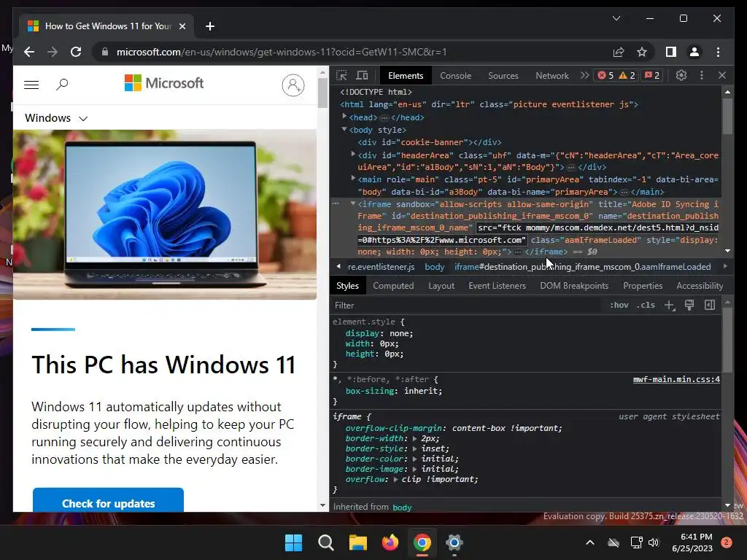This screenshot has height=560, width=747.
Task: Expand the border-width property value
Action: tap(414, 438)
